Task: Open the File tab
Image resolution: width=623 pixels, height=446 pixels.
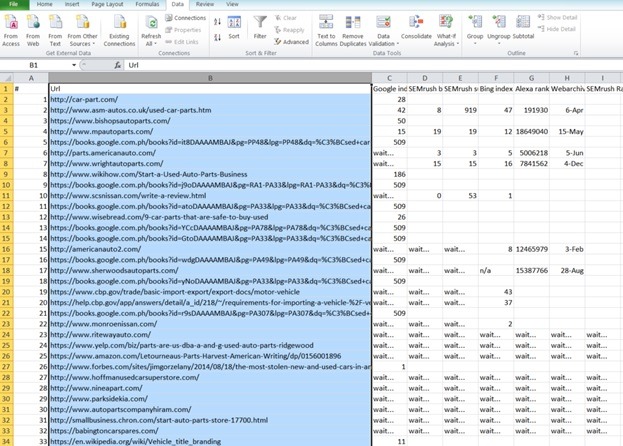Action: pos(14,4)
